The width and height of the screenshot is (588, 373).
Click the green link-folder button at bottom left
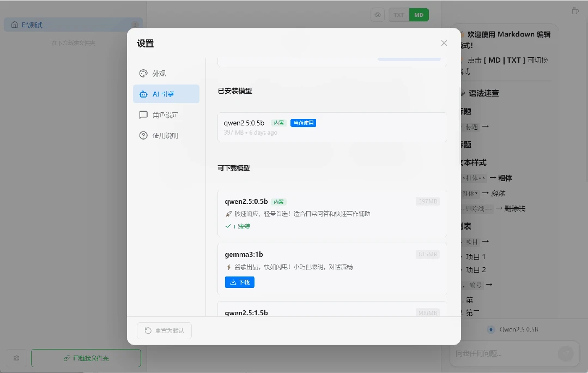pos(86,358)
